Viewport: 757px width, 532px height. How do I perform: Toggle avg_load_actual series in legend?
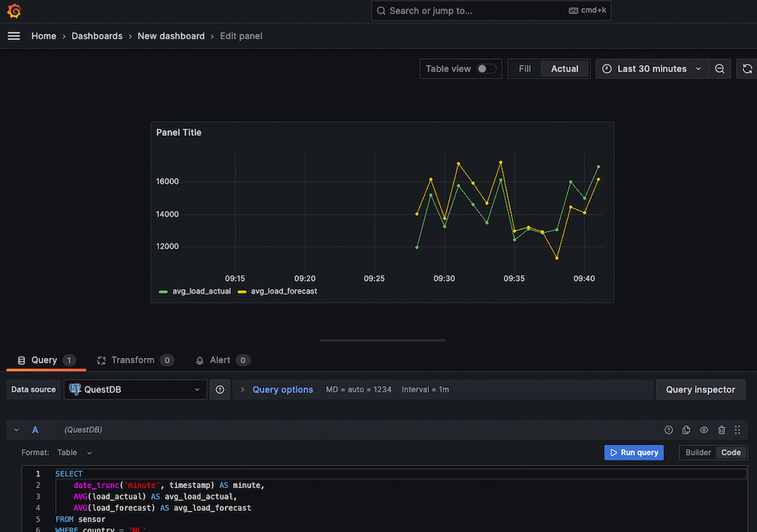click(201, 291)
